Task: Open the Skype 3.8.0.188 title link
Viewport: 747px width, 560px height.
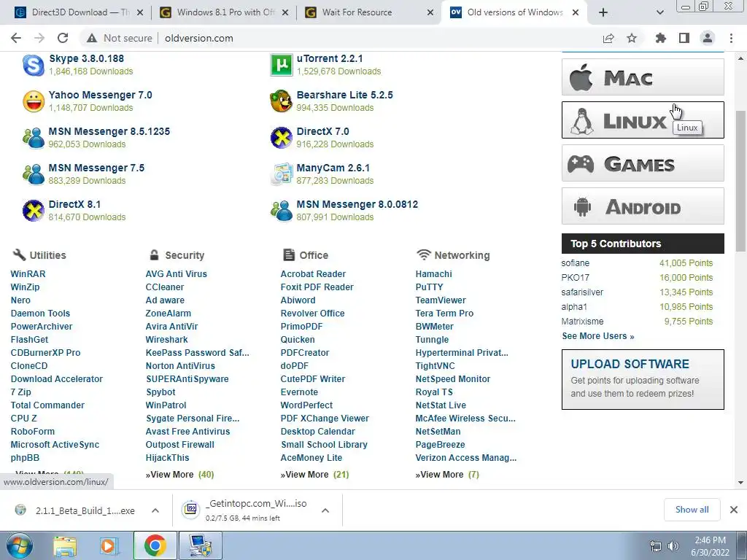Action: 86,58
